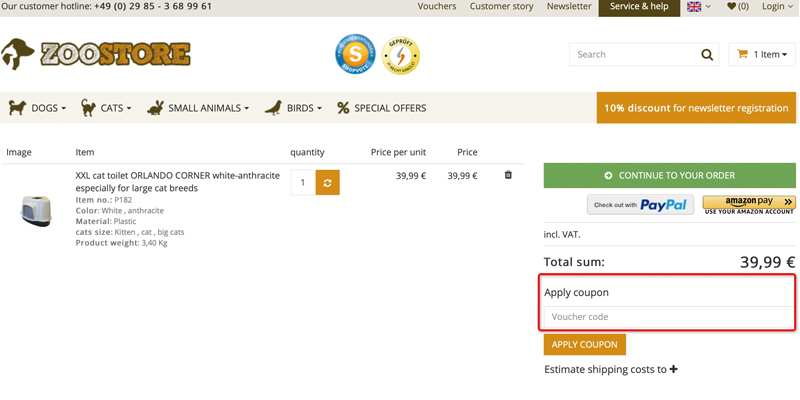Open the Small Animals category menu

click(x=198, y=108)
